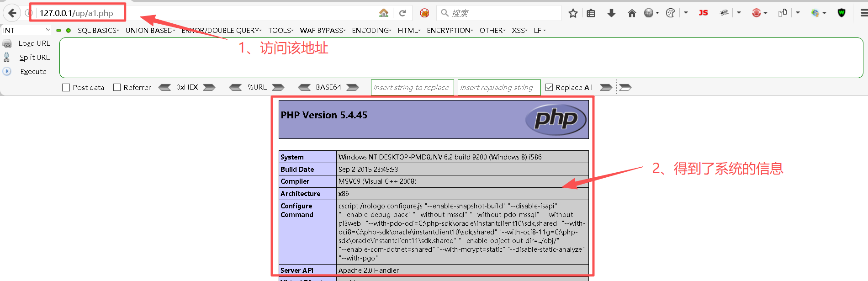Expand the globe icon dropdown arrow
The height and width of the screenshot is (281, 868).
657,13
